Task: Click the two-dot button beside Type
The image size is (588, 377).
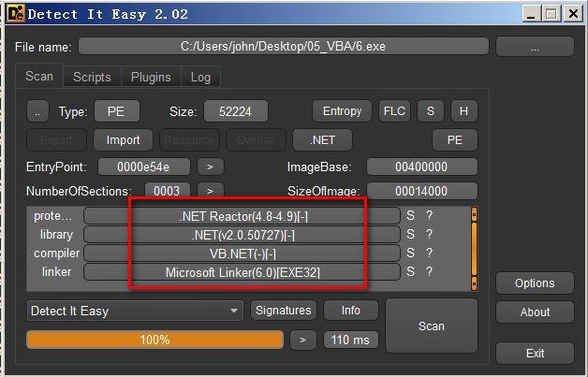Action: tap(37, 111)
